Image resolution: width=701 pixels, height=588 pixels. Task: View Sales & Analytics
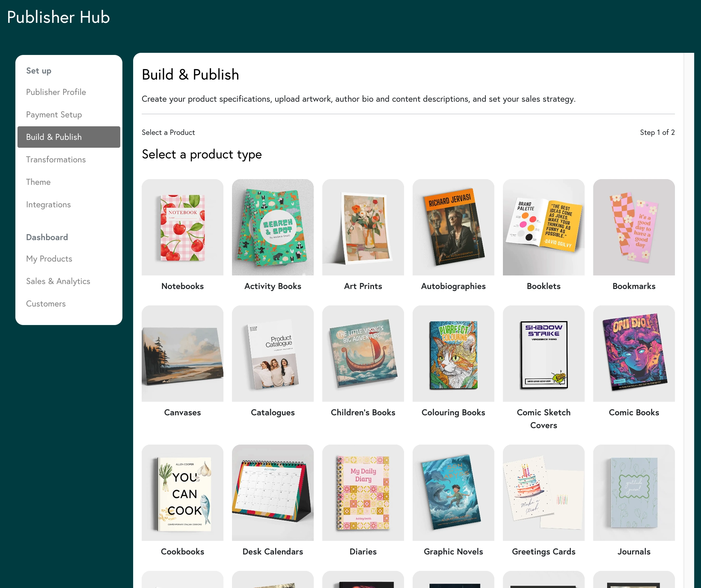point(58,281)
